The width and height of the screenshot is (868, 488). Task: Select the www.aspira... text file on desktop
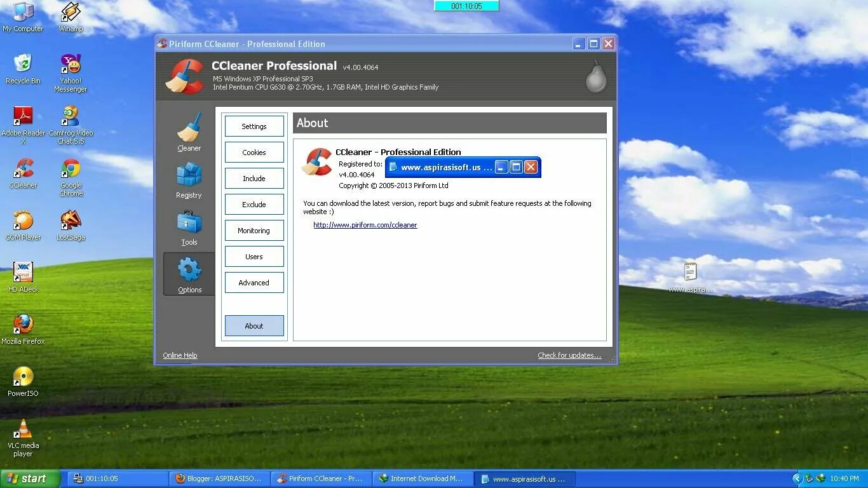point(690,278)
